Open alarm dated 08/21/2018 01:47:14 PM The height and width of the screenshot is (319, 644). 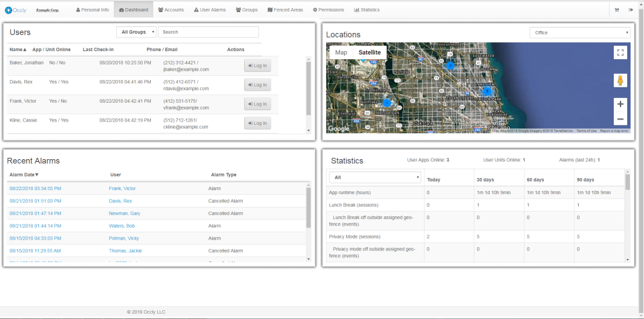click(x=36, y=214)
